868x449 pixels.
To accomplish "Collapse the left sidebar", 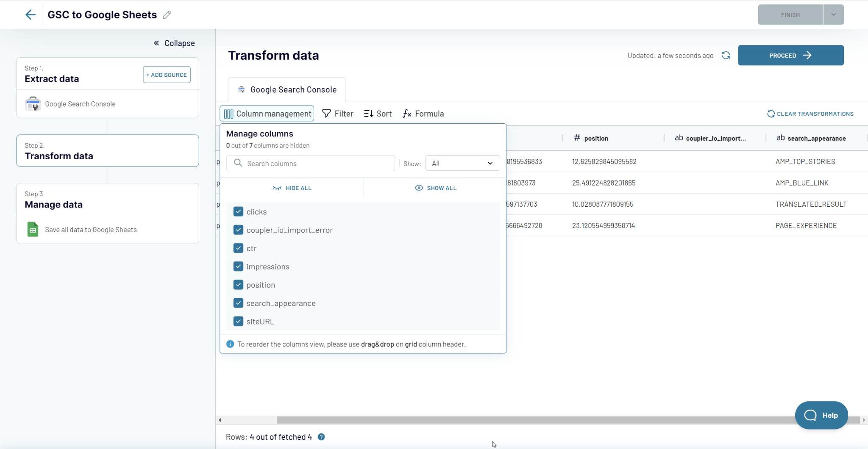I will click(174, 43).
